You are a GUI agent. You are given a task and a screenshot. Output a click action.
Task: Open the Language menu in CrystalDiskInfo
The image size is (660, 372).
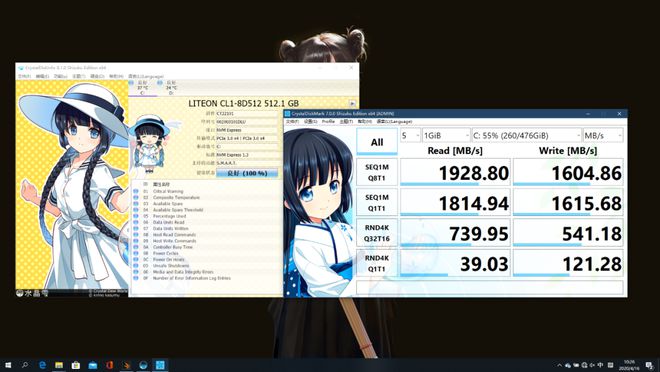[146, 76]
